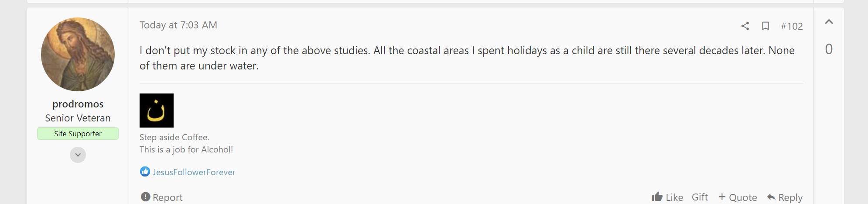Click the Today at 7:03 AM timestamp

pos(178,25)
